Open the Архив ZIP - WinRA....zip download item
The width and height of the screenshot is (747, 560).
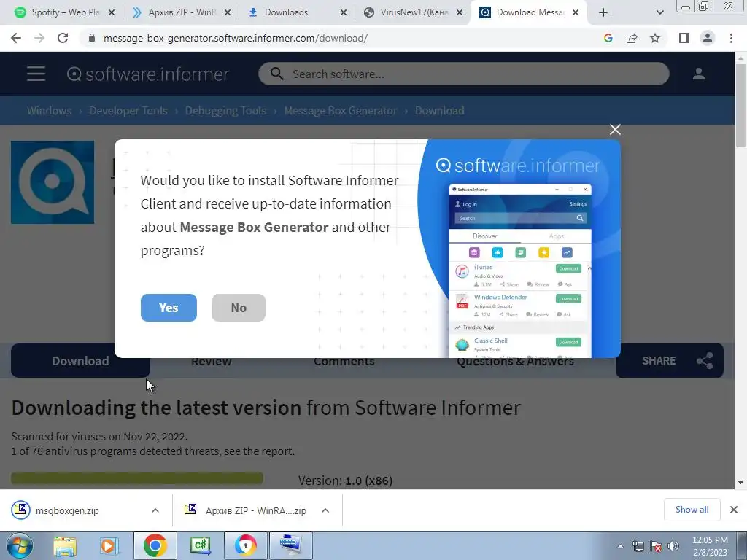pyautogui.click(x=245, y=510)
